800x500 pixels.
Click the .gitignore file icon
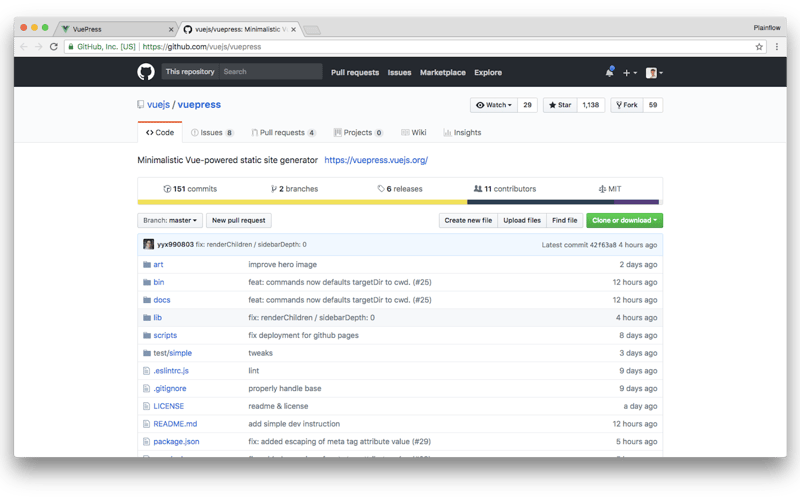[x=146, y=389]
